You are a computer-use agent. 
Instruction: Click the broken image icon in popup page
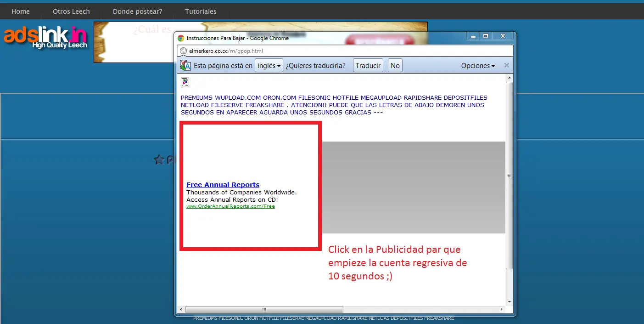tap(185, 82)
